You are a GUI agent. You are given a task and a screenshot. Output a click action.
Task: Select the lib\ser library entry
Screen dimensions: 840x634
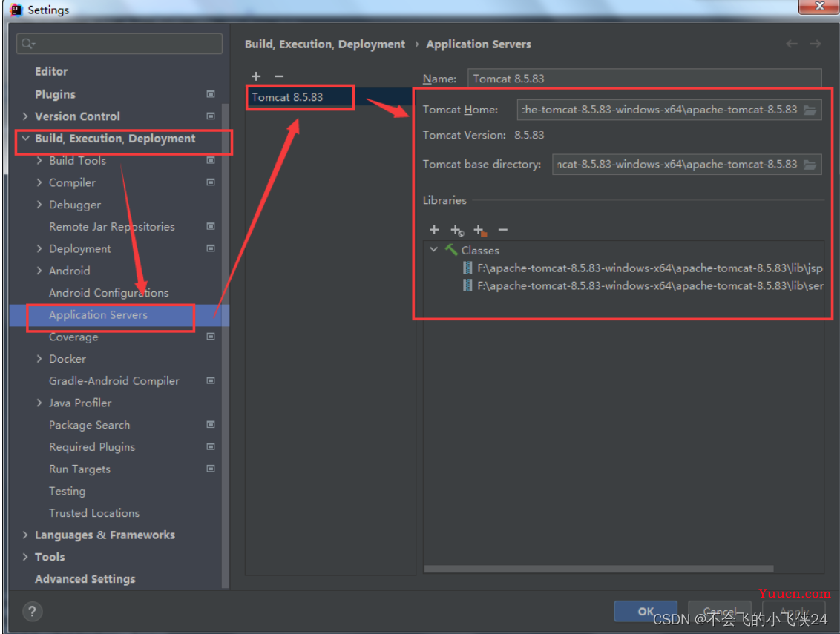tap(643, 285)
